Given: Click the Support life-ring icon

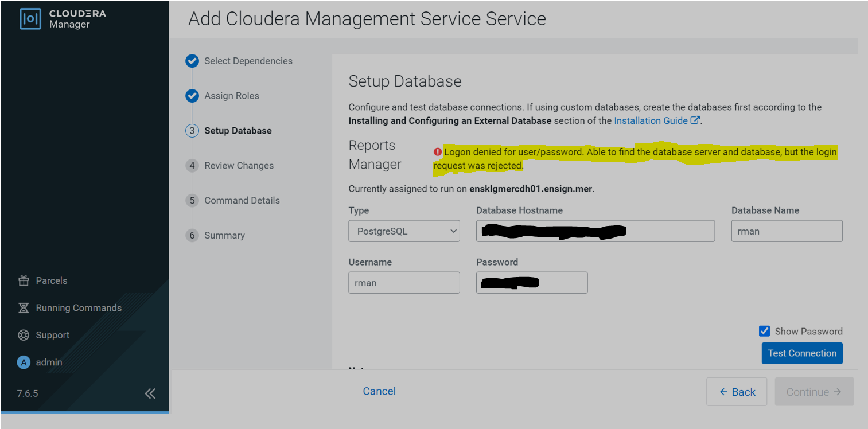Looking at the screenshot, I should pos(24,334).
